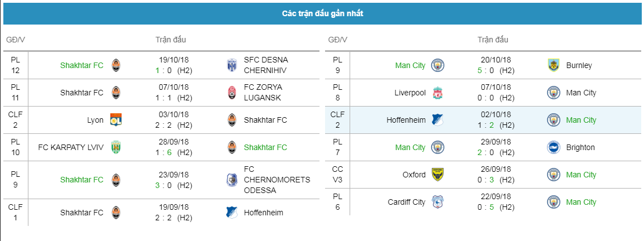Select the Hoffenheim vs Man City highlighted row
The height and width of the screenshot is (241, 644).
[x=483, y=120]
